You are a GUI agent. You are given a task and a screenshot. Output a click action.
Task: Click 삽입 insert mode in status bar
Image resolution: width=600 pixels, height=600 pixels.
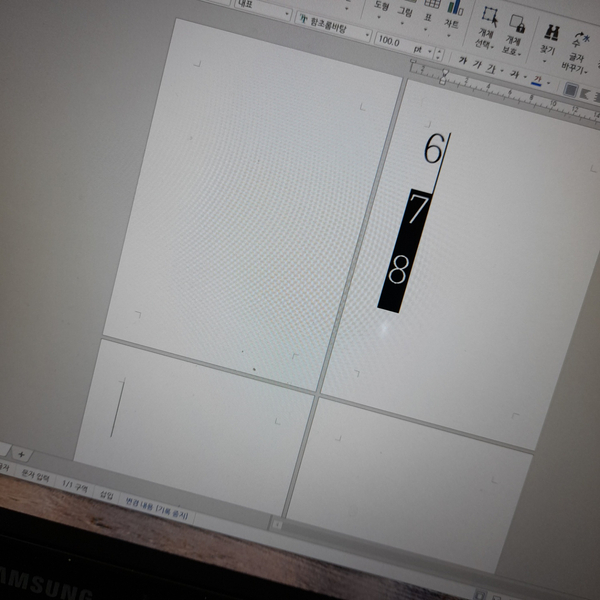point(106,494)
